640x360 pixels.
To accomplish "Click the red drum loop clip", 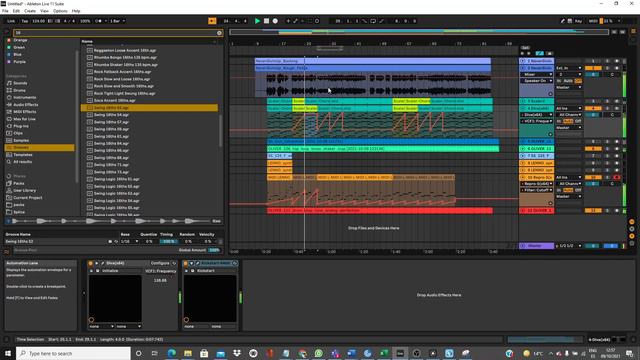I will 380,211.
